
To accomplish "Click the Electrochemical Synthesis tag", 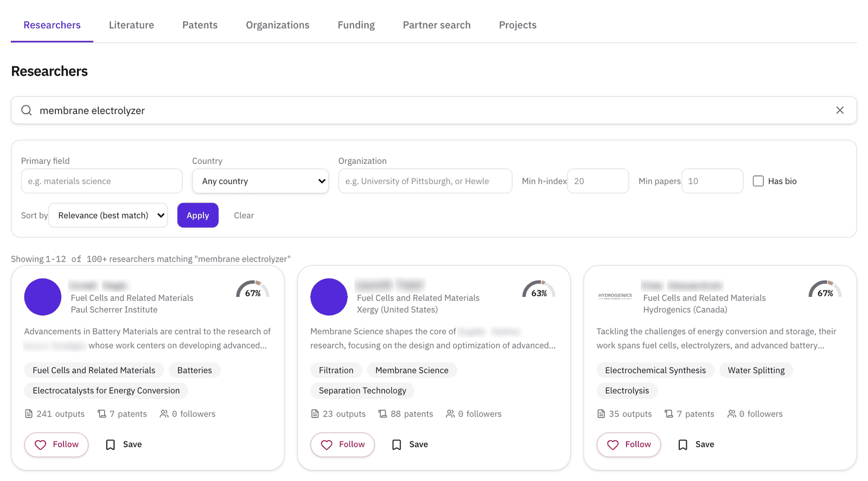I will 655,370.
